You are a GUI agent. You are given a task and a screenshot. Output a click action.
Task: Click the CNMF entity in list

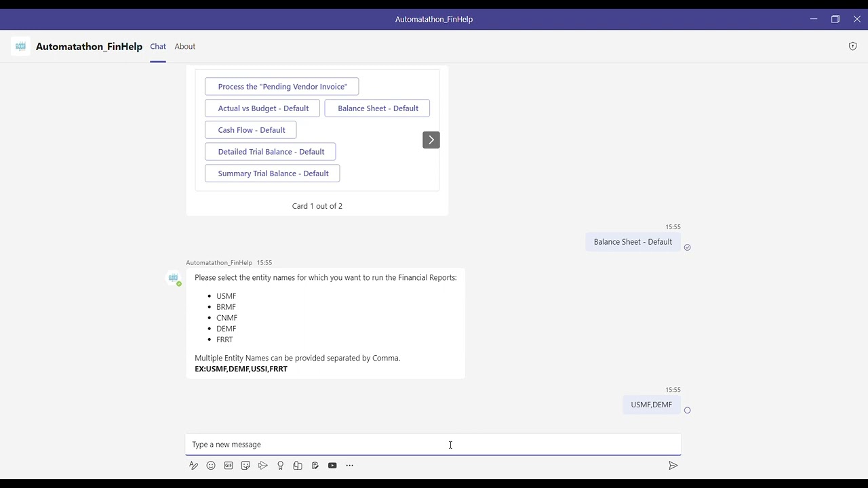(226, 318)
